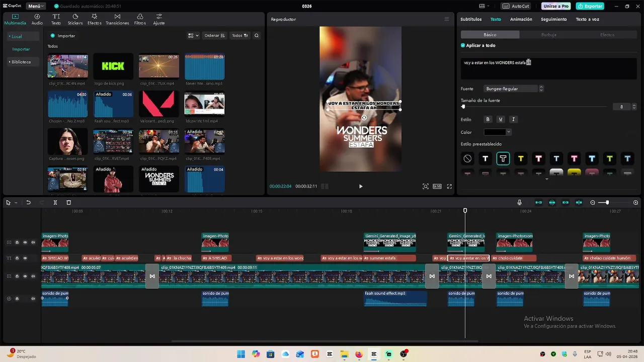This screenshot has width=644, height=362.
Task: Click the AutoCut button
Action: coord(516,6)
